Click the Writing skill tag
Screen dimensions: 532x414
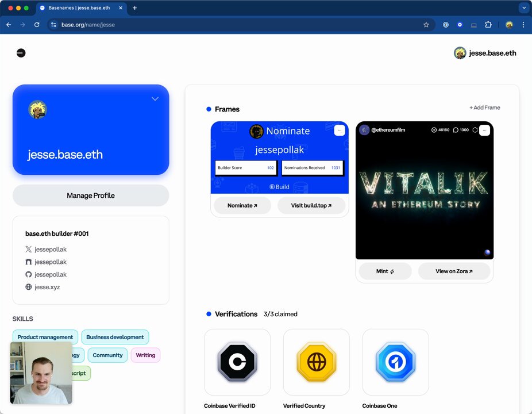pyautogui.click(x=145, y=355)
